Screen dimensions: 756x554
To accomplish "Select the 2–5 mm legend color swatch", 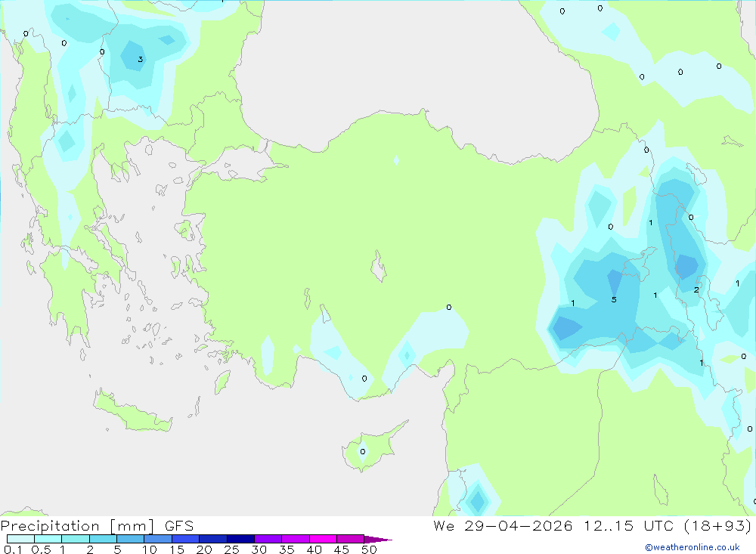I will coord(103,539).
